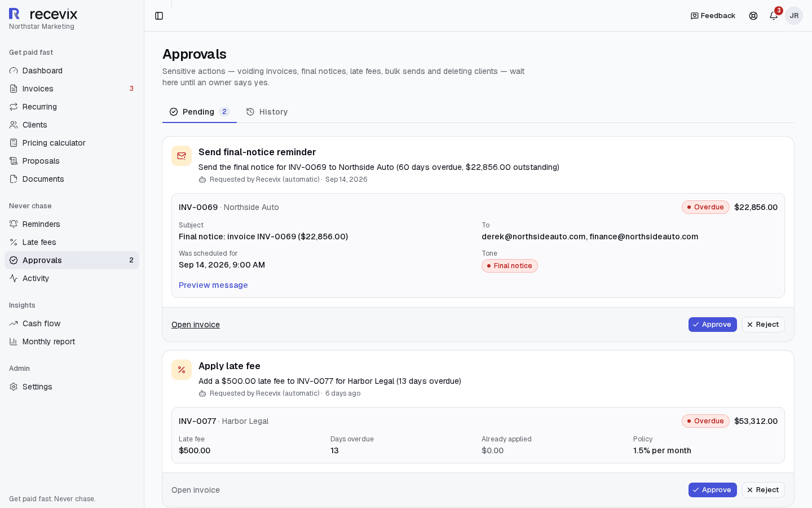Open invoice link for INV-0069

(x=196, y=325)
